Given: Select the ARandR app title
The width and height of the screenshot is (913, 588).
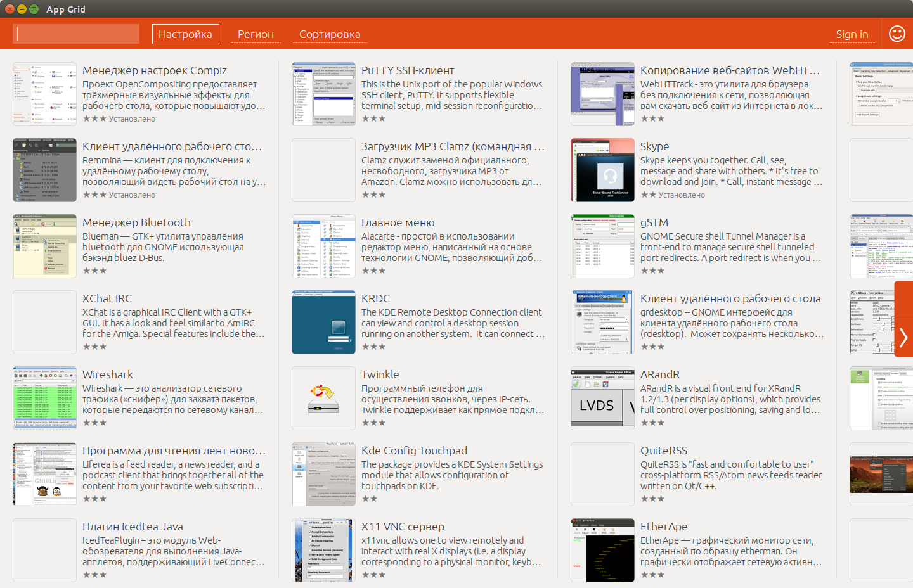Looking at the screenshot, I should [660, 374].
